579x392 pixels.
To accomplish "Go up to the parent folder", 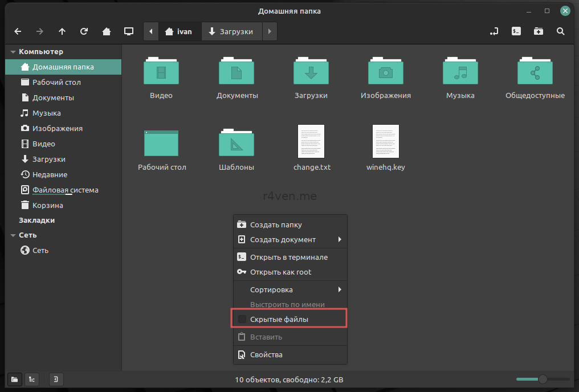I will coord(62,31).
